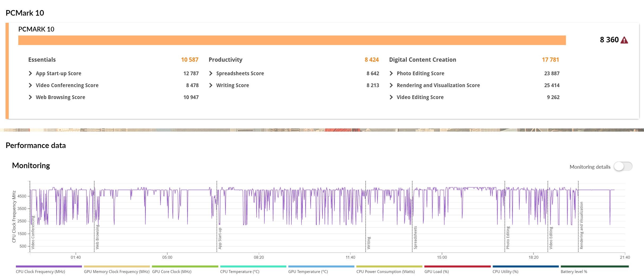Expand the Writing Score row
Image resolution: width=644 pixels, height=277 pixels.
211,85
